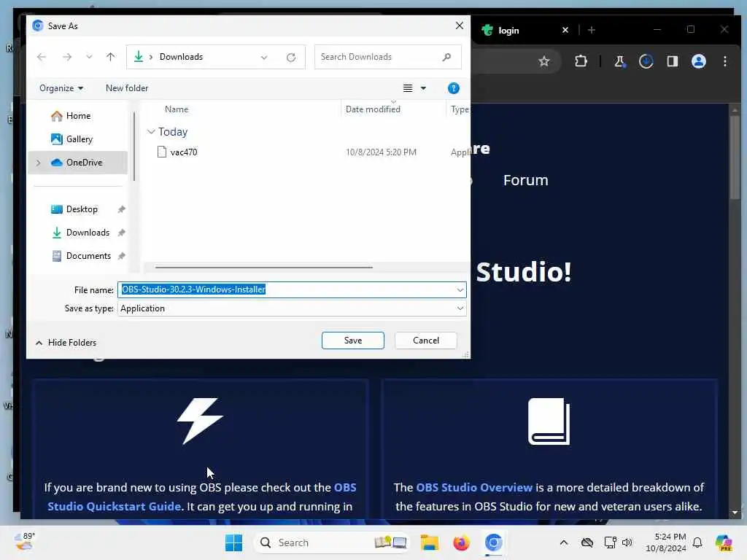747x560 pixels.
Task: Launch Firefox from taskbar
Action: point(461,542)
